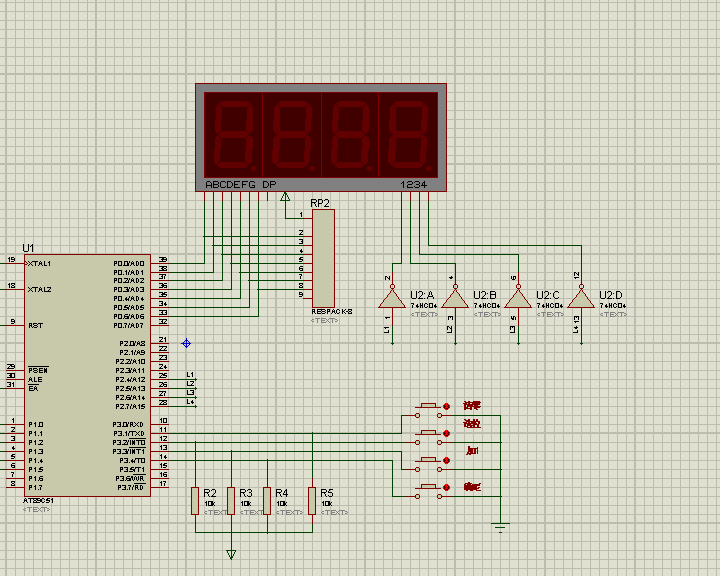Screen dimensions: 720x576
Task: Select the U2:D inverter gate symbol
Action: (581, 298)
